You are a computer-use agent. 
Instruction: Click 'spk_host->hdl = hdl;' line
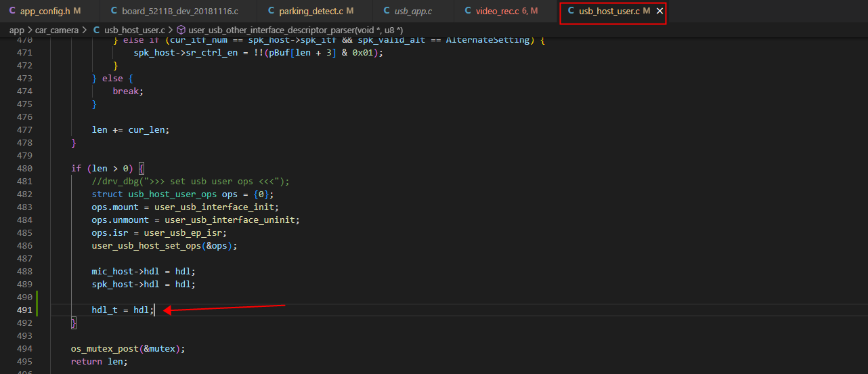144,285
